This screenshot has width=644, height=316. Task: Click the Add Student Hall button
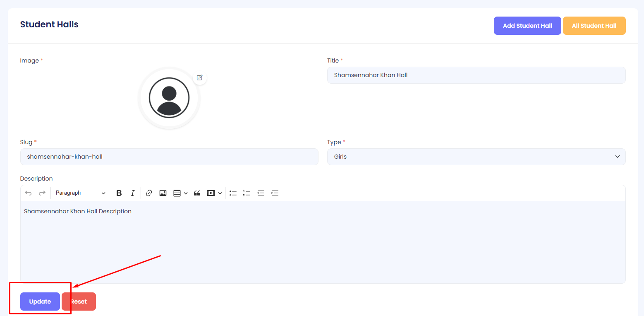(527, 26)
